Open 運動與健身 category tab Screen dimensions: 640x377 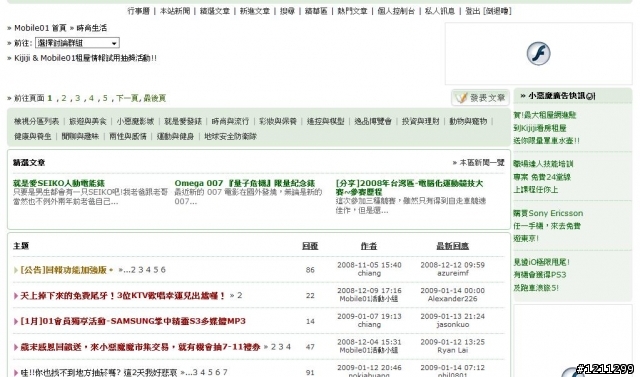coord(176,136)
